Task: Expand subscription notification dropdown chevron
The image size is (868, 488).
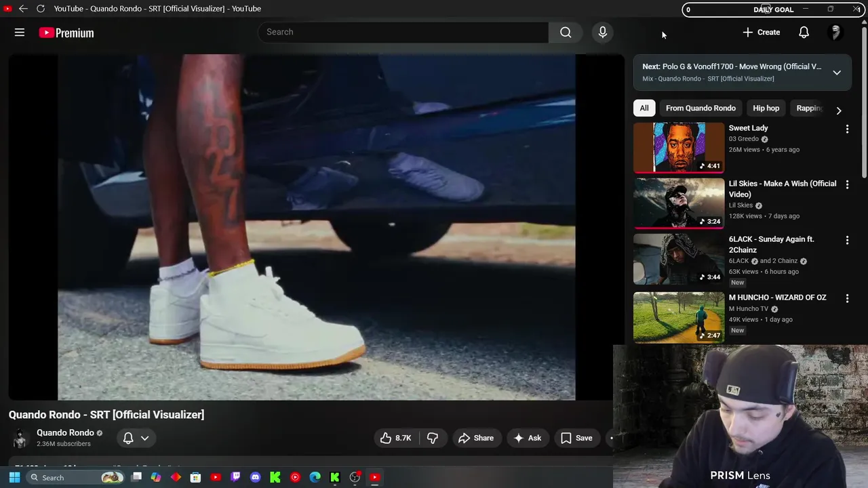Action: 144,439
